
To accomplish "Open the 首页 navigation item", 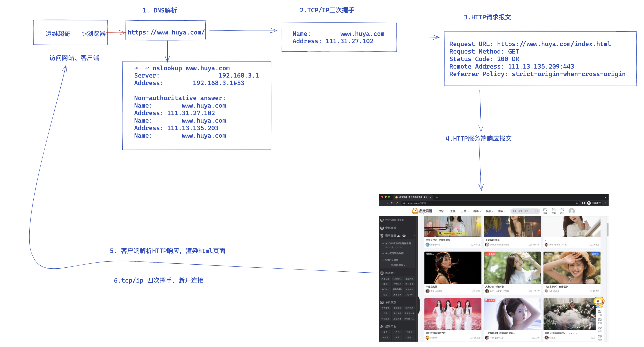I will point(442,211).
